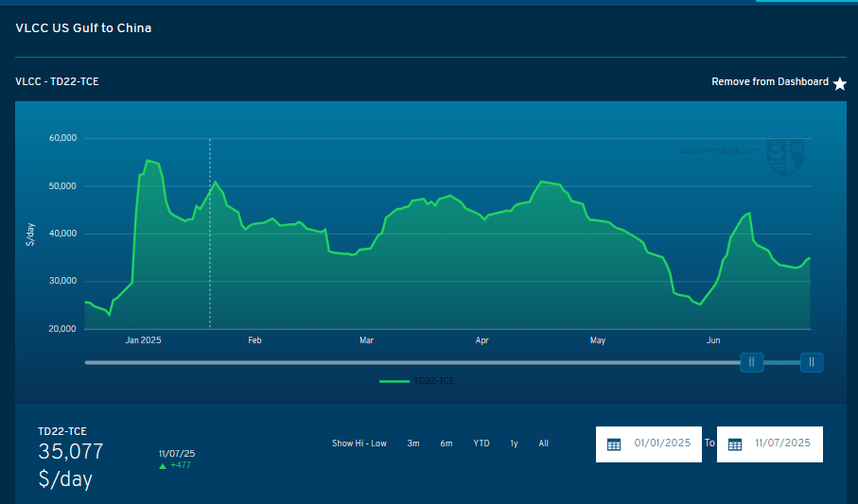Click the 20,000 y-axis label
The width and height of the screenshot is (858, 504).
[x=63, y=329]
